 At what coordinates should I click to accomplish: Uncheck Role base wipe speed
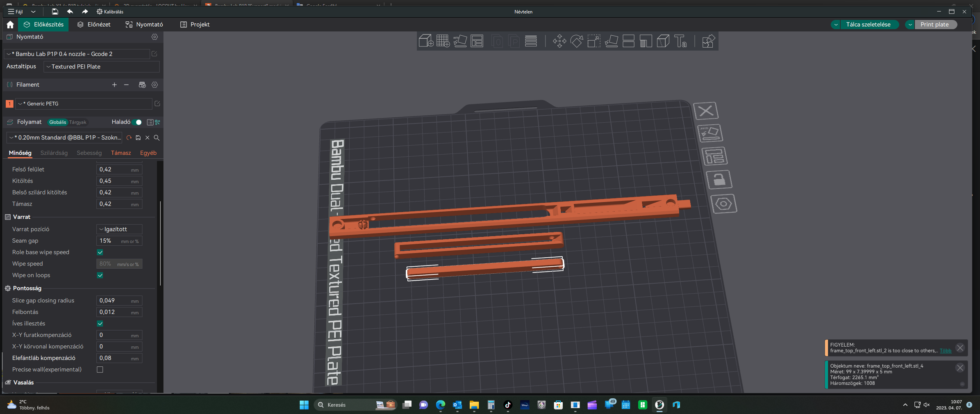click(x=100, y=252)
